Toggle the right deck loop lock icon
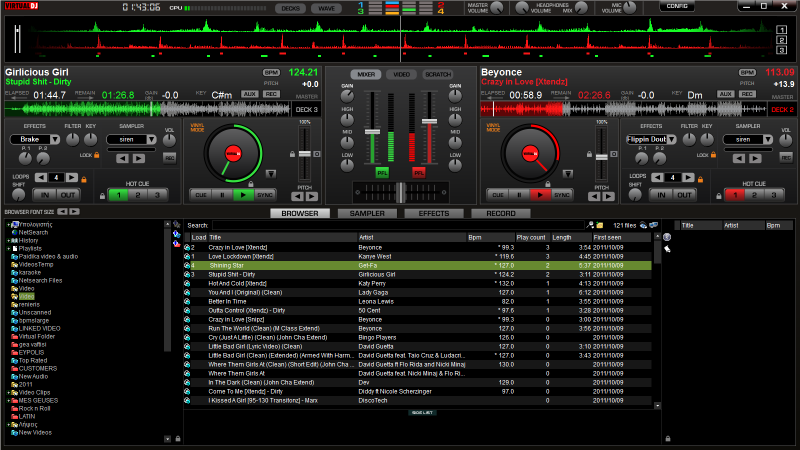Image resolution: width=800 pixels, height=450 pixels. click(701, 179)
